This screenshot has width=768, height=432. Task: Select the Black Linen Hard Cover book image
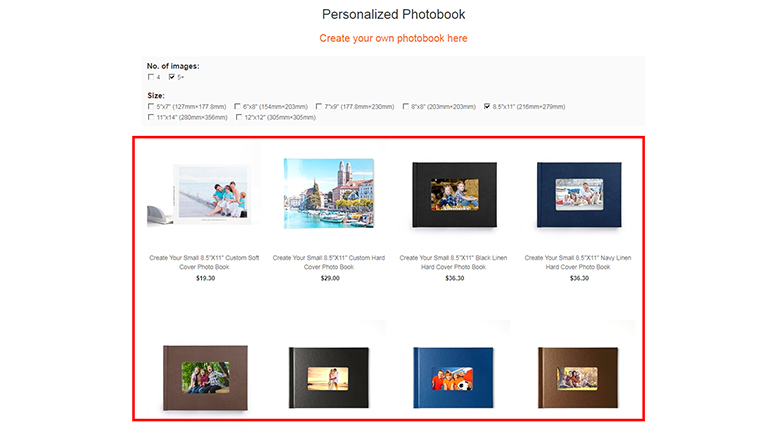[454, 196]
